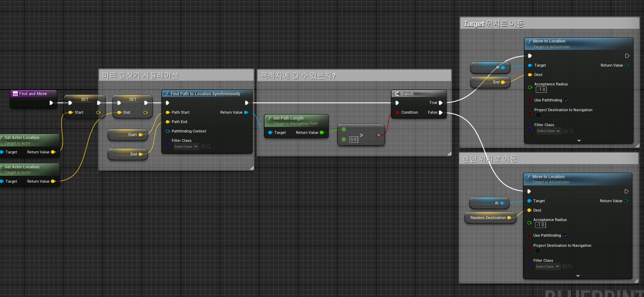Click the End input pin on second SET node
Image resolution: width=644 pixels, height=297 pixels.
pos(119,112)
